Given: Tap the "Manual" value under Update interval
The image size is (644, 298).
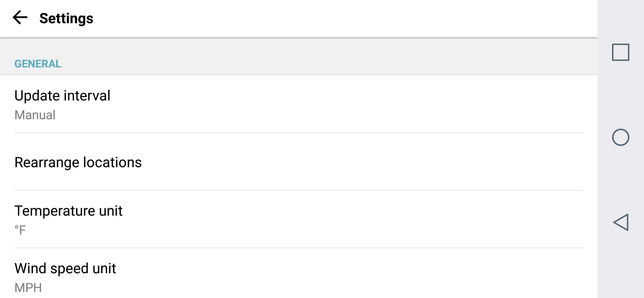Looking at the screenshot, I should pyautogui.click(x=35, y=115).
